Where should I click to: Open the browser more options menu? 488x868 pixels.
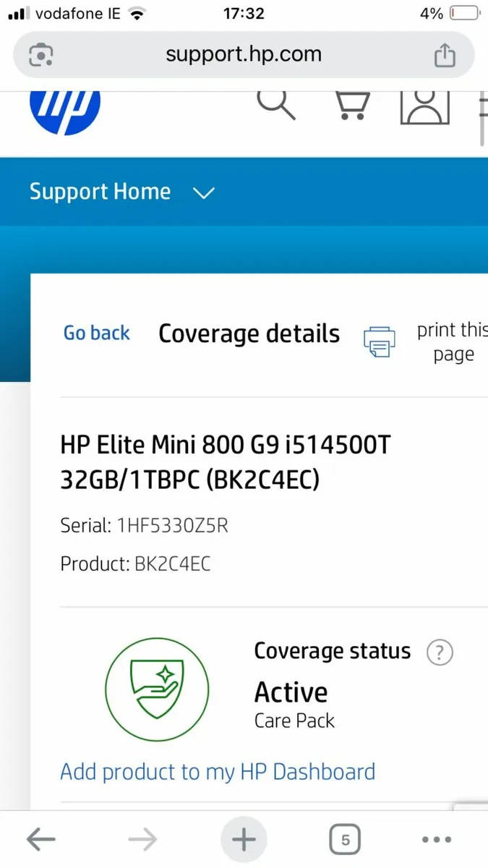point(436,840)
